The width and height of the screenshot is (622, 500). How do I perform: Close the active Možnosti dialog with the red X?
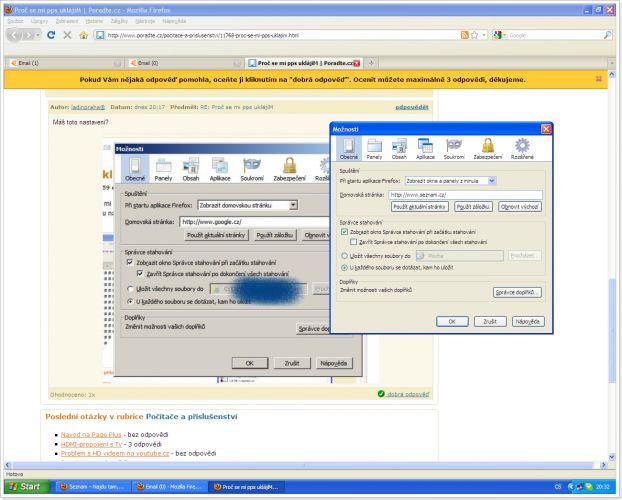(x=546, y=129)
